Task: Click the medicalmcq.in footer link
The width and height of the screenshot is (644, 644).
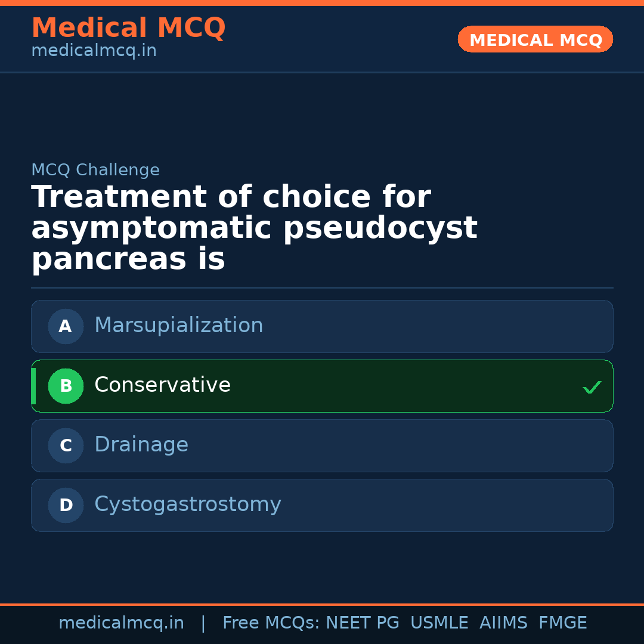Action: (x=122, y=623)
